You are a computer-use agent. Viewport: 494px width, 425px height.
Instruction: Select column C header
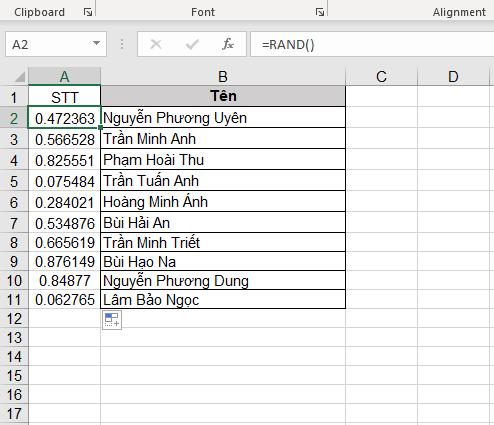pos(381,77)
